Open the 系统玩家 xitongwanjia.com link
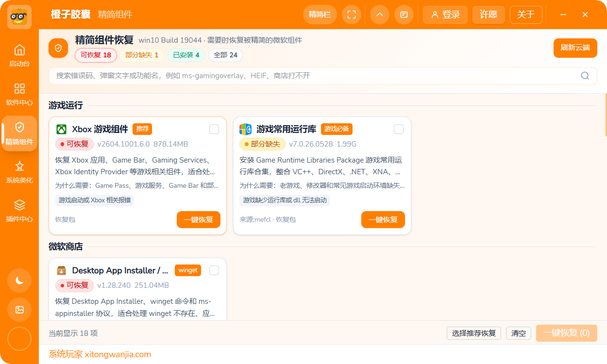Screen dimensions: 607x364 (100, 354)
